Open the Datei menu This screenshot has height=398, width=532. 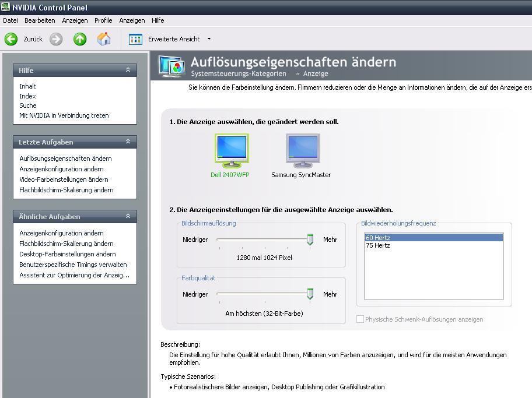point(10,20)
